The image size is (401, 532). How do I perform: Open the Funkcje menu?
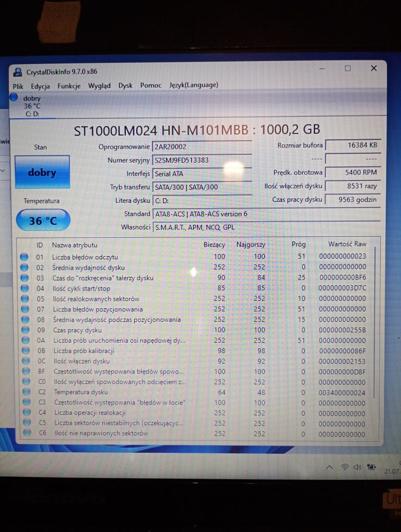tap(69, 86)
